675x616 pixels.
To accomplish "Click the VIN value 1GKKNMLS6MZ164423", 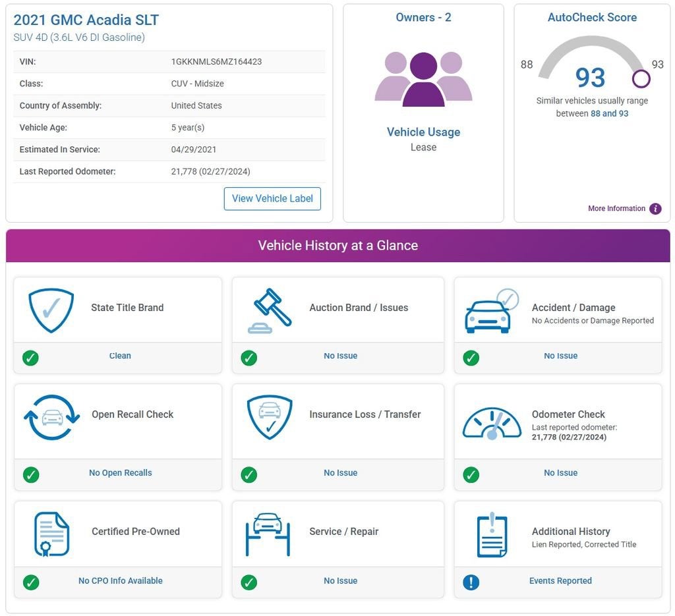I will [x=216, y=61].
